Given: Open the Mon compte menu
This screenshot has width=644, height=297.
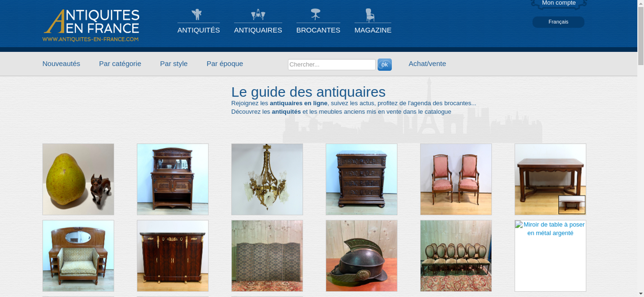Looking at the screenshot, I should pyautogui.click(x=559, y=3).
